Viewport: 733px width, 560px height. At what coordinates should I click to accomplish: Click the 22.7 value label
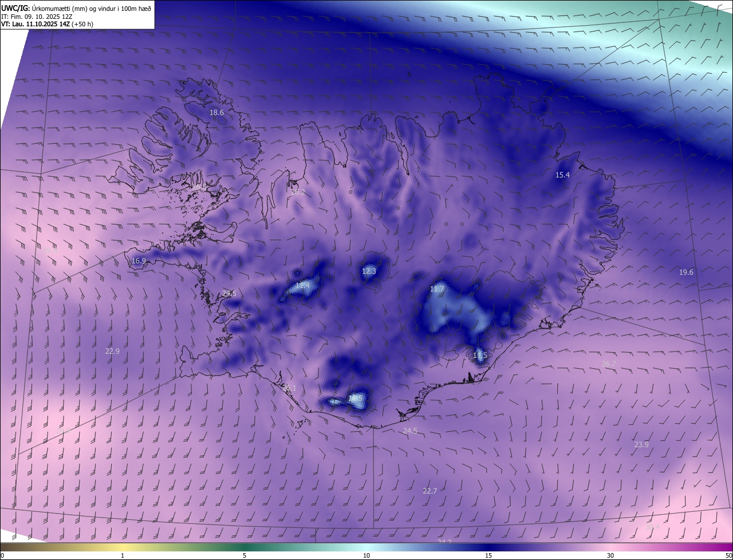[x=429, y=491]
